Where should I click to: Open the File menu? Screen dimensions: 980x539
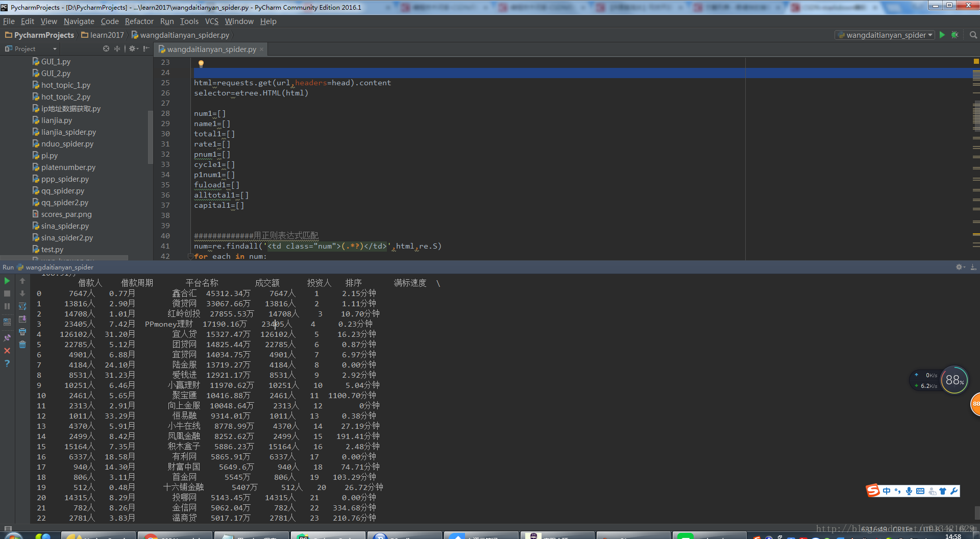9,21
